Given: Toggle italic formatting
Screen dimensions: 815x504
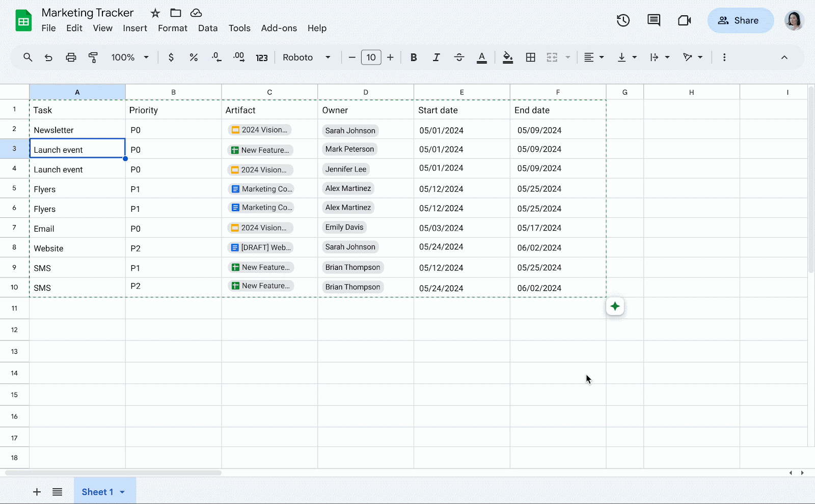Looking at the screenshot, I should pyautogui.click(x=436, y=57).
